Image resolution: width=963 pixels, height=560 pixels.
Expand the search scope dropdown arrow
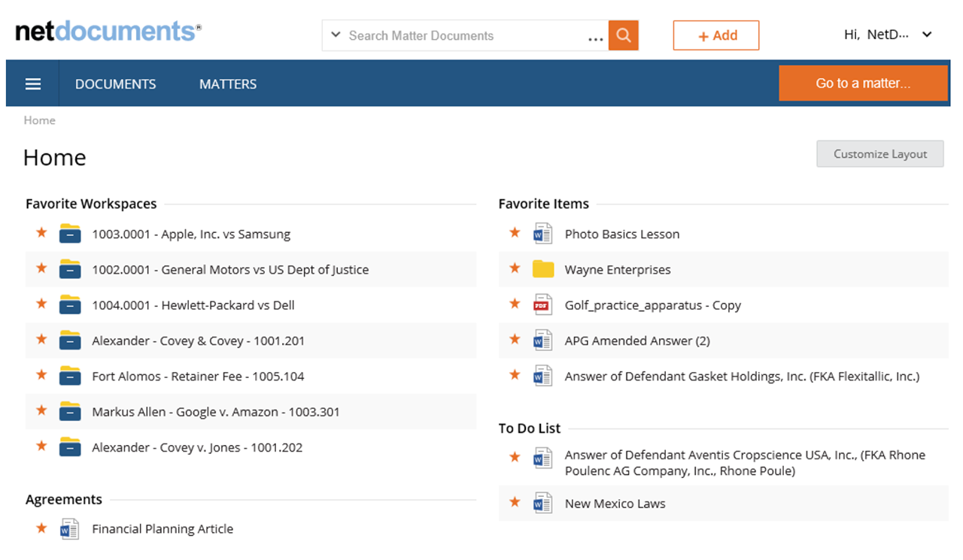tap(336, 35)
